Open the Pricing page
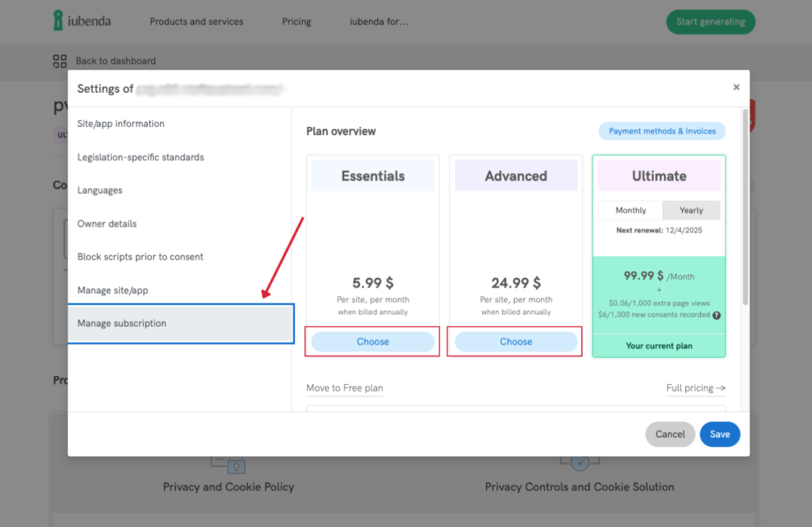 [297, 21]
